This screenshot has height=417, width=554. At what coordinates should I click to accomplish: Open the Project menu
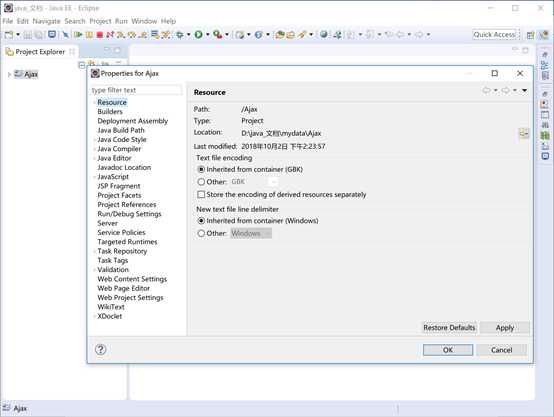100,21
